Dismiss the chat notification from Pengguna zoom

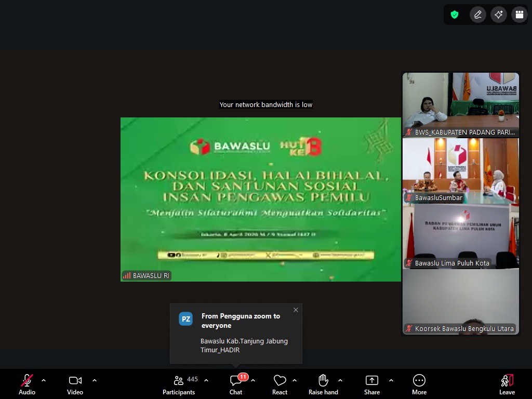click(x=296, y=310)
